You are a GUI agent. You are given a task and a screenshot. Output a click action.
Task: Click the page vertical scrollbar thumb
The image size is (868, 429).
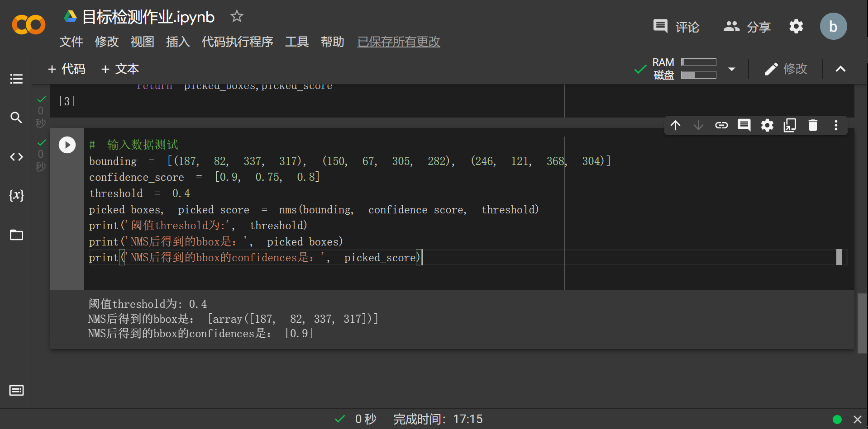coord(862,323)
